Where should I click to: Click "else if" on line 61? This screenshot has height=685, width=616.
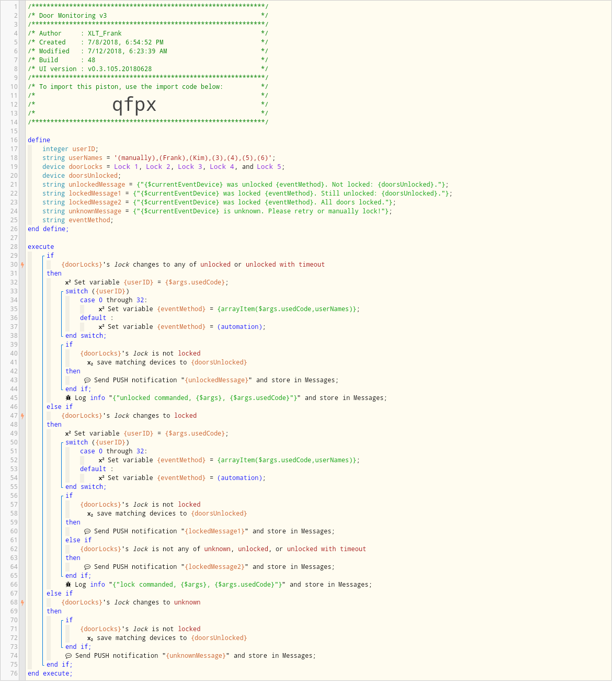tap(78, 540)
